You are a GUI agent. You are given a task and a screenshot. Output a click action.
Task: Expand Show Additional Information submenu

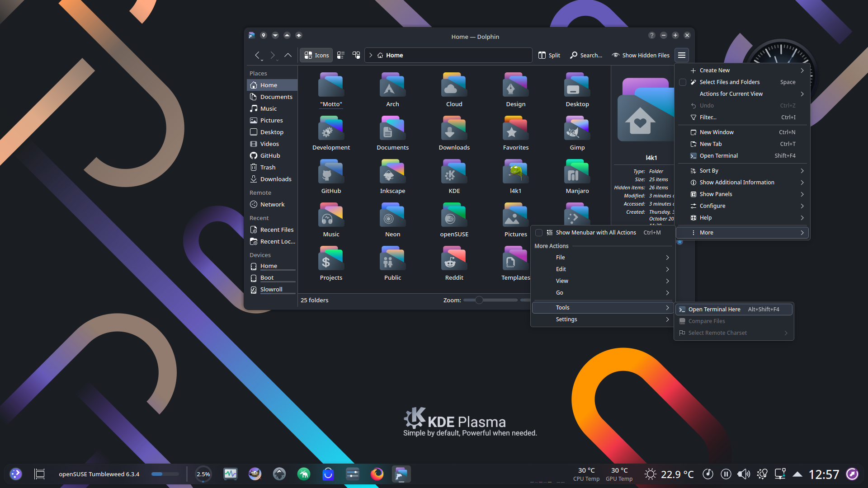point(742,183)
